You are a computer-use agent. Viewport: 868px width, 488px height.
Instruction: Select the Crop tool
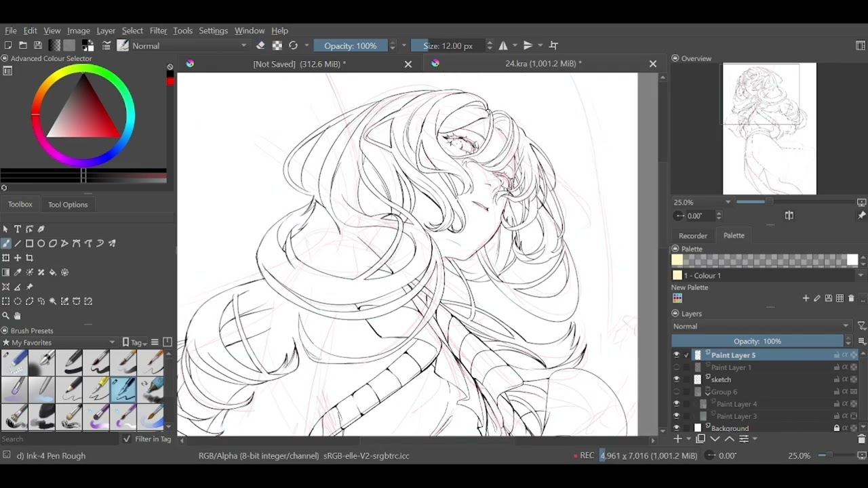pyautogui.click(x=29, y=258)
